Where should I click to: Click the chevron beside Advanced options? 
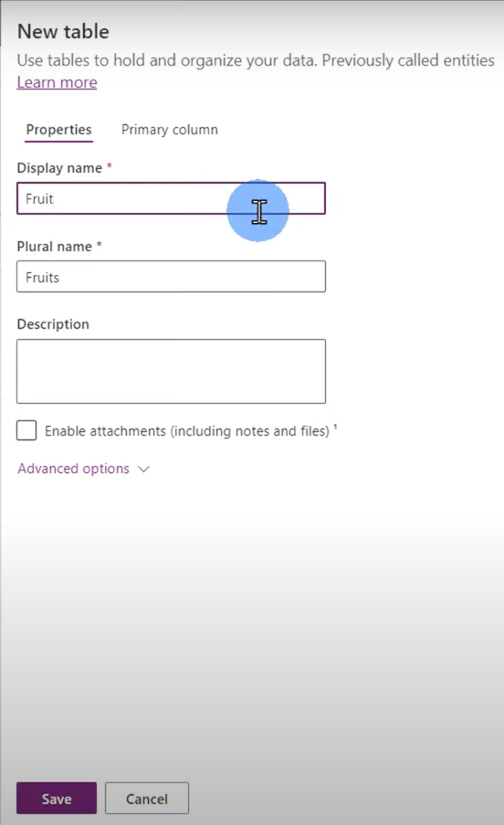pyautogui.click(x=144, y=469)
